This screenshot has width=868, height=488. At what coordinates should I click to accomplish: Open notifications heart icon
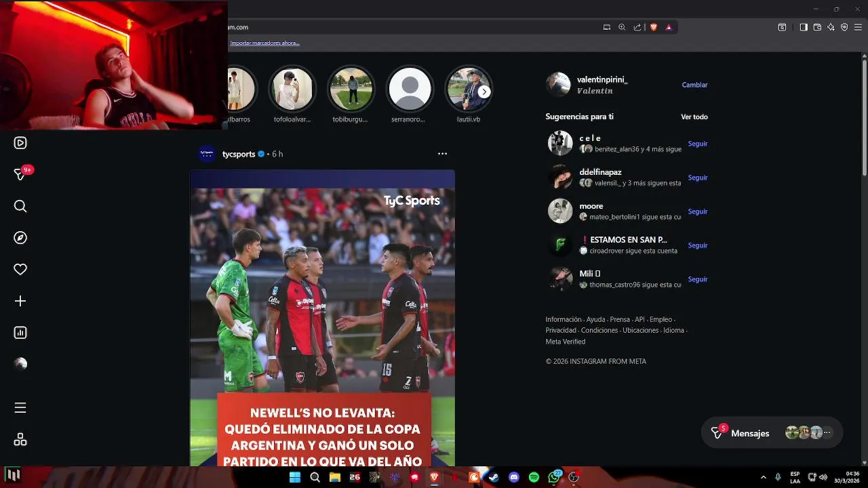[20, 269]
